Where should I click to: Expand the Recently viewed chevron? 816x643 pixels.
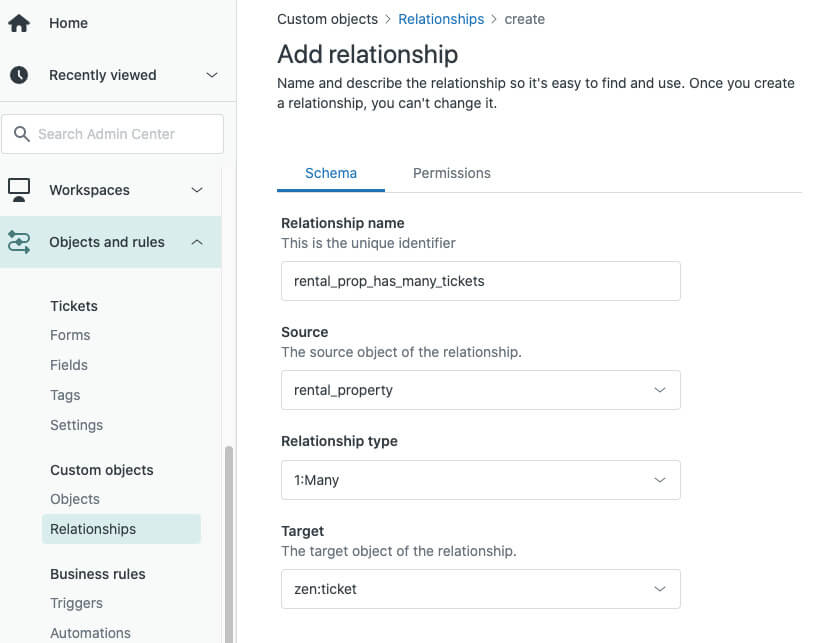211,75
